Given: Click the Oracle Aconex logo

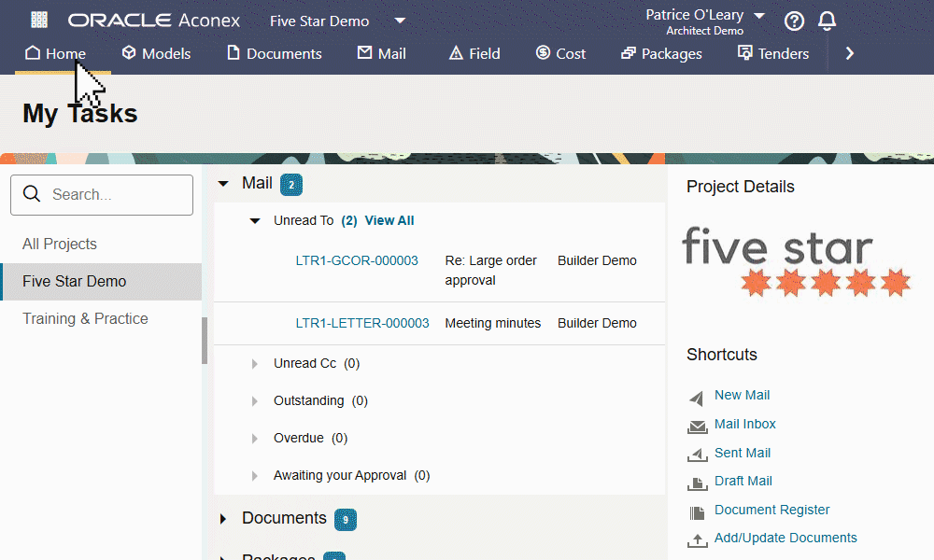Looking at the screenshot, I should pyautogui.click(x=154, y=21).
